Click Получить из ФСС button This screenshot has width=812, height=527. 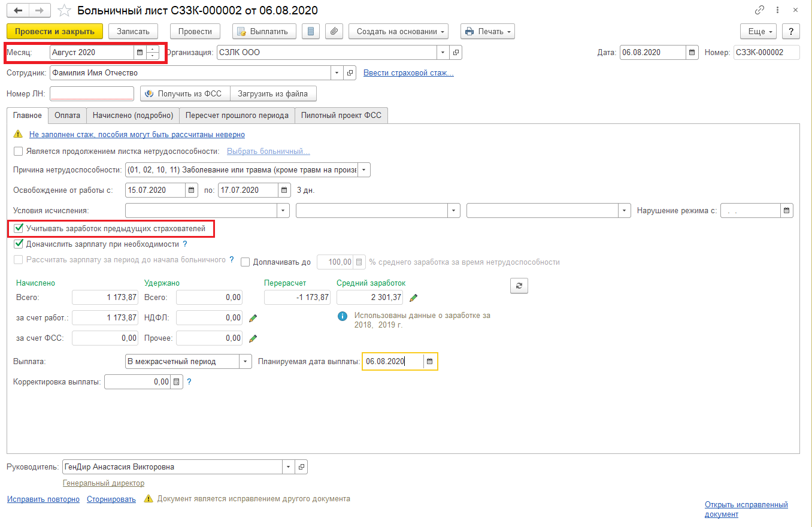pos(185,94)
